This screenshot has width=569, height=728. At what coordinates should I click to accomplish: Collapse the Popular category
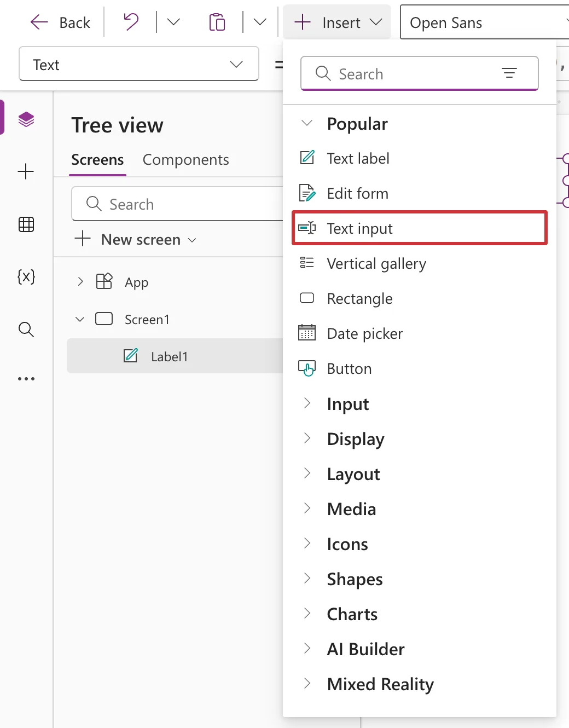307,123
